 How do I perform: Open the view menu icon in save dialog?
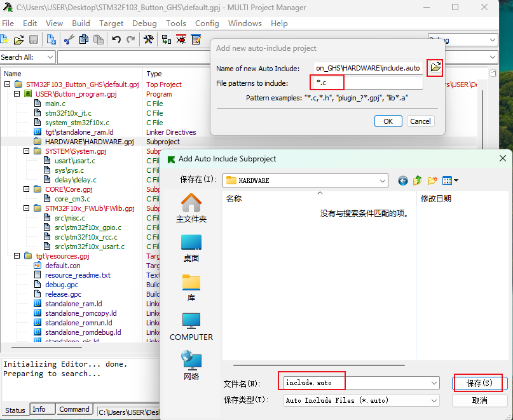pos(450,180)
